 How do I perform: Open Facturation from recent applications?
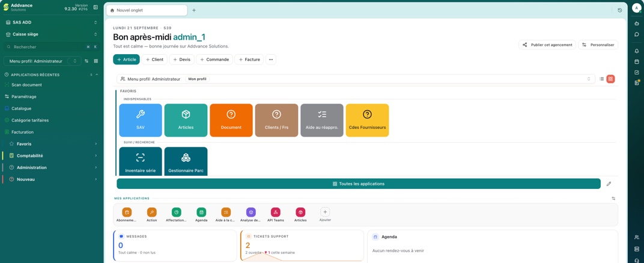(51, 132)
